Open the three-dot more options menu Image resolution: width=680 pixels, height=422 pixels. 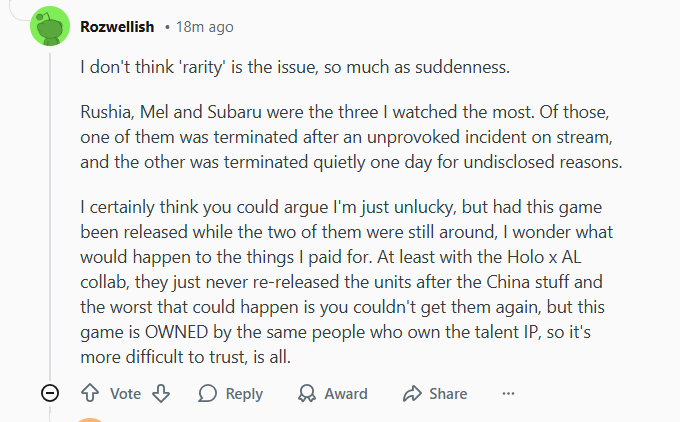click(x=509, y=393)
